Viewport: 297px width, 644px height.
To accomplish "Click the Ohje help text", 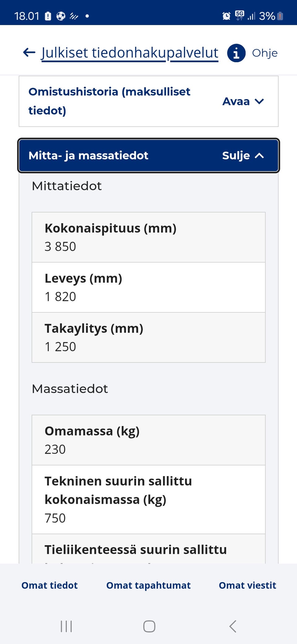I will [265, 53].
